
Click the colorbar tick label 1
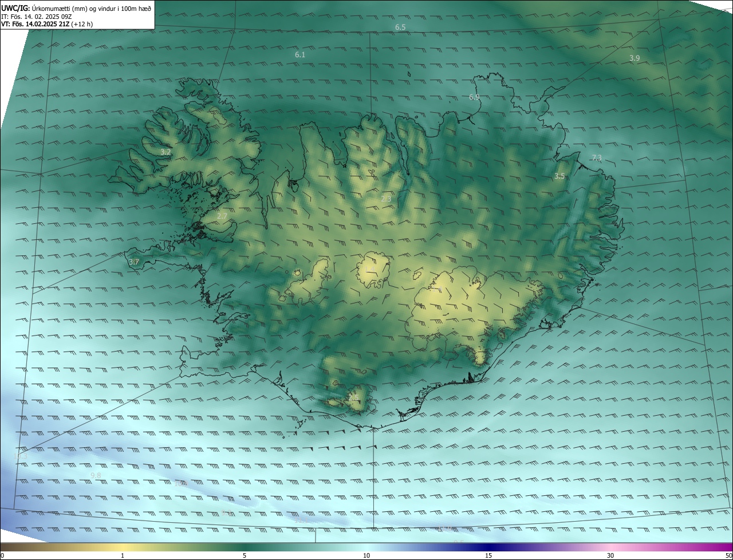[123, 555]
